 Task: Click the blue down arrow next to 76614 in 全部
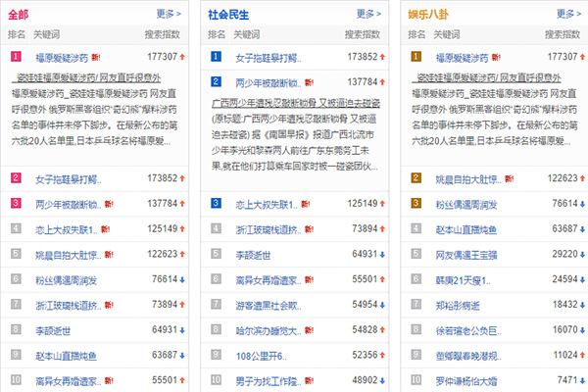(x=182, y=280)
